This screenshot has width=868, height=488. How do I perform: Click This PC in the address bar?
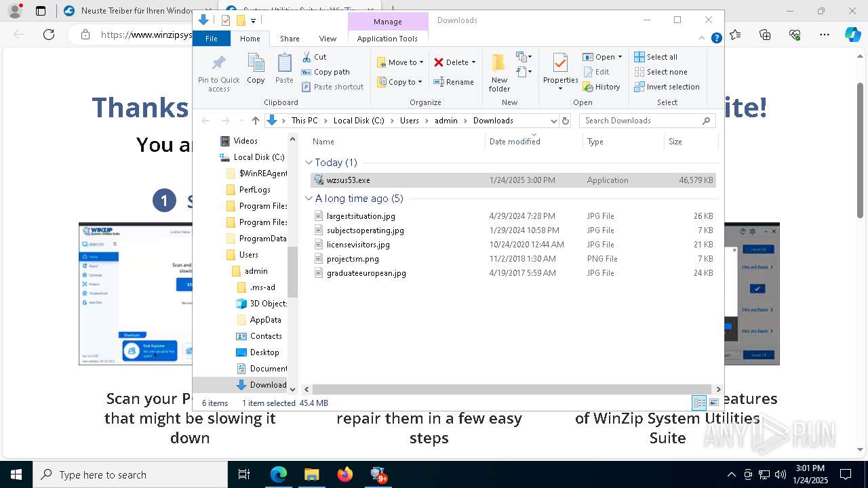click(x=304, y=121)
